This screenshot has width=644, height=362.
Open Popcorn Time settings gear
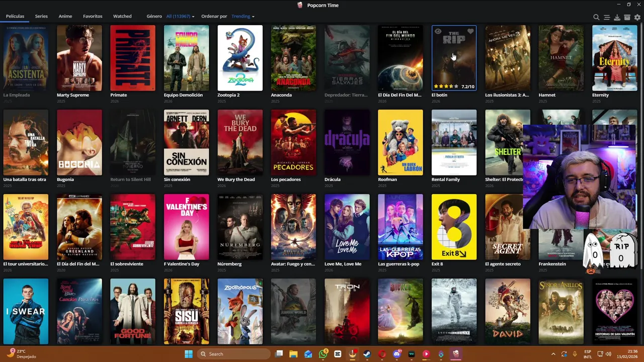pyautogui.click(x=637, y=17)
